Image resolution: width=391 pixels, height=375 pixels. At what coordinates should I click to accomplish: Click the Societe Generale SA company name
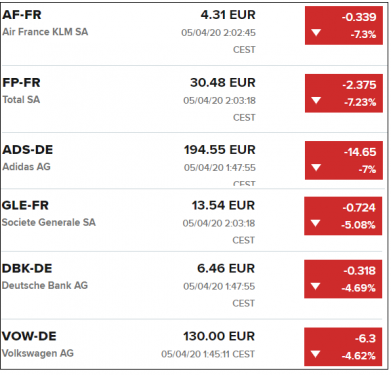click(x=49, y=222)
